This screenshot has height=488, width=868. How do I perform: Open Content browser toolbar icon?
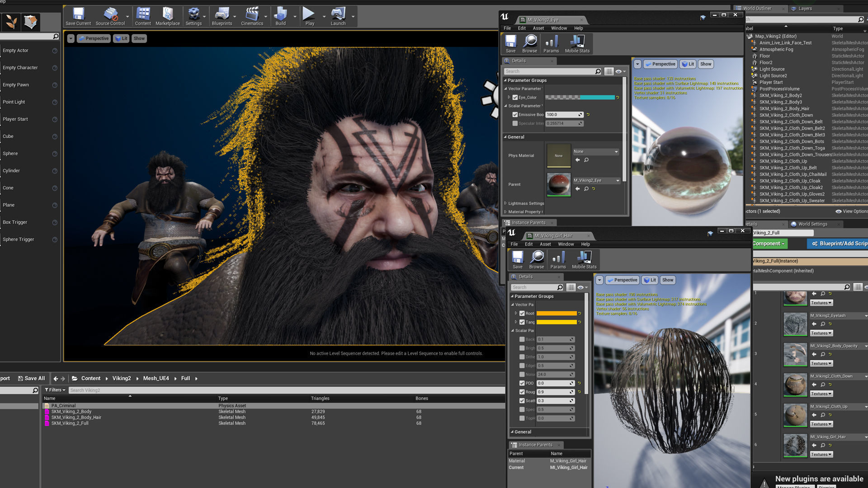[x=143, y=17]
